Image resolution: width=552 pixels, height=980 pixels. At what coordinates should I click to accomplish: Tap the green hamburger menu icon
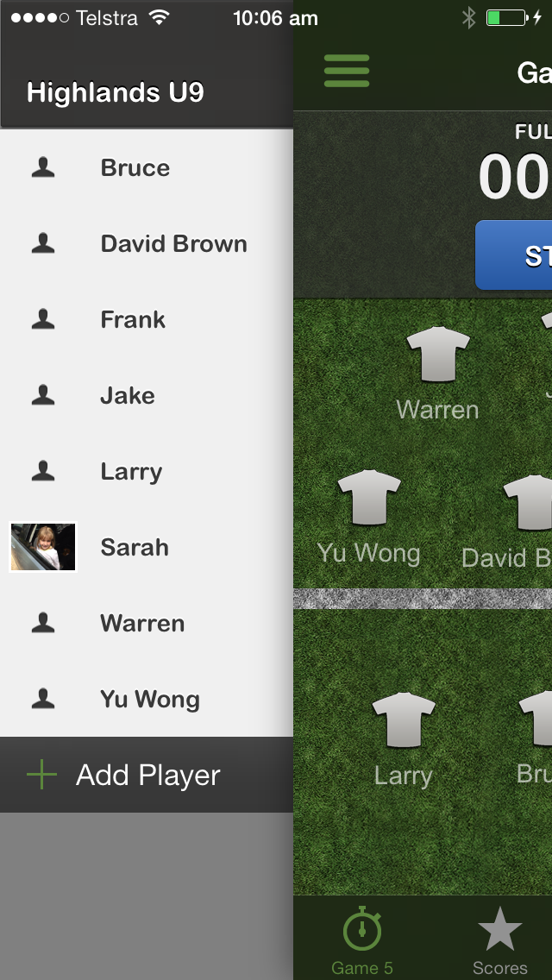(x=347, y=72)
